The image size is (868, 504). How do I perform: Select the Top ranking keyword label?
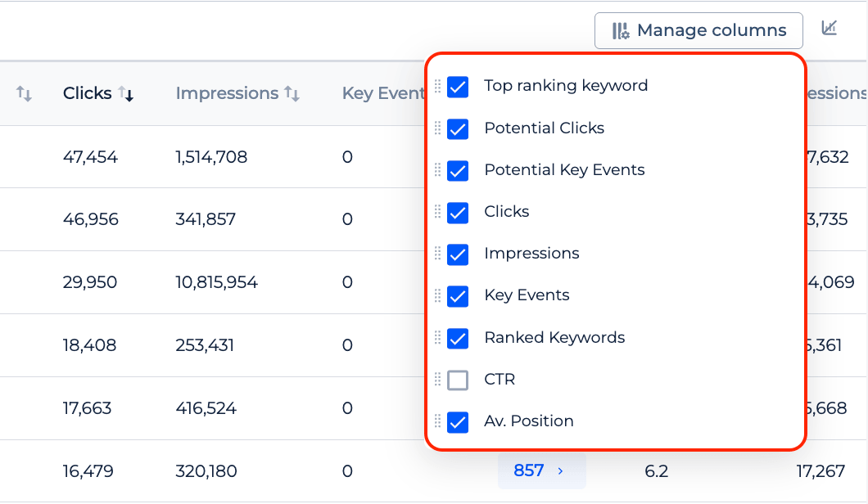click(566, 86)
